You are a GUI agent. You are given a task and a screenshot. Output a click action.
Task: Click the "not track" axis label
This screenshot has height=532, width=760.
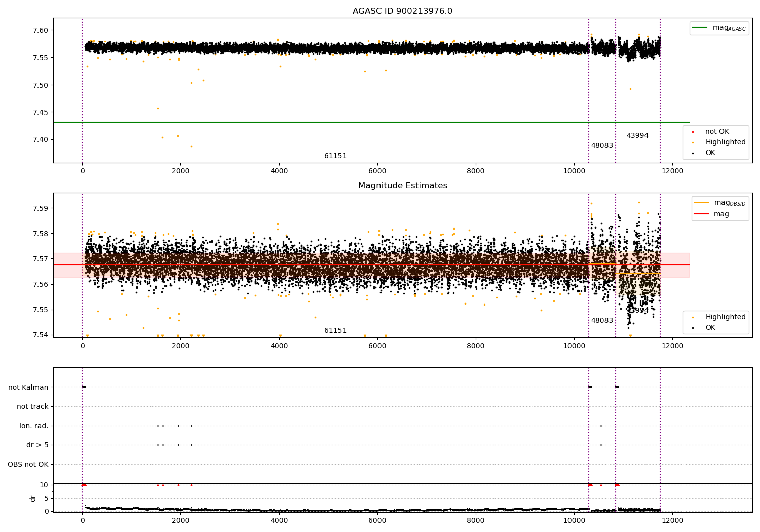tap(32, 406)
